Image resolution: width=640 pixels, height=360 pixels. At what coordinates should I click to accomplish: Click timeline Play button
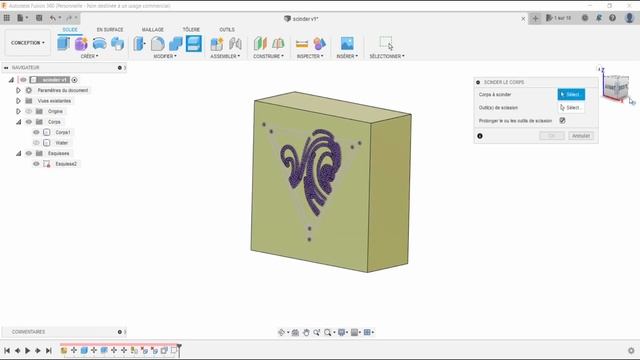[x=27, y=351]
